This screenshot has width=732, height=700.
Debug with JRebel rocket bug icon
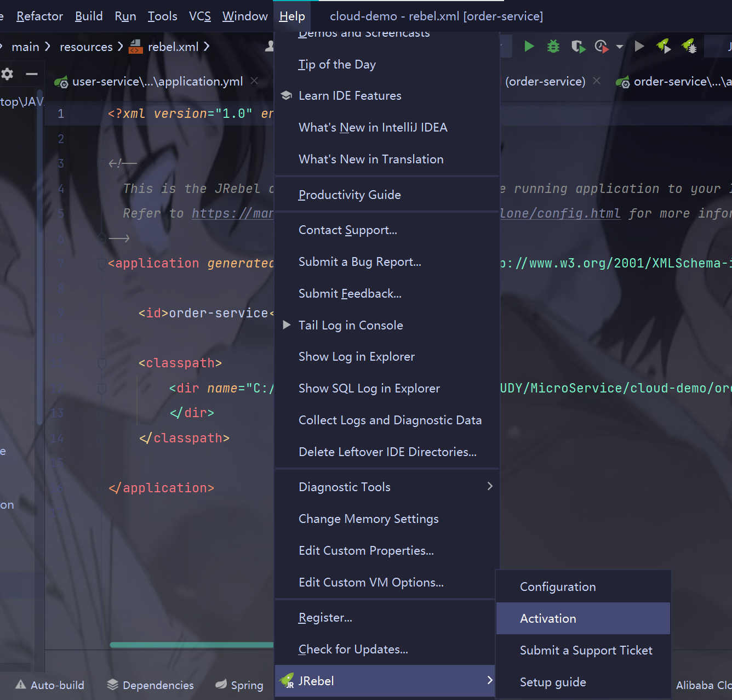689,46
